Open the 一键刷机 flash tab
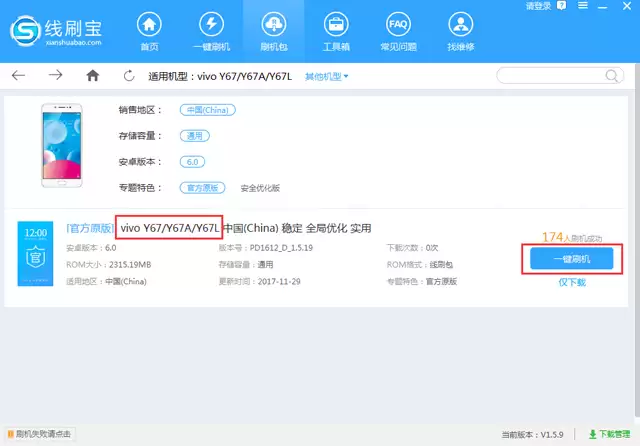Screen dimensions: 640x446 click(x=211, y=31)
